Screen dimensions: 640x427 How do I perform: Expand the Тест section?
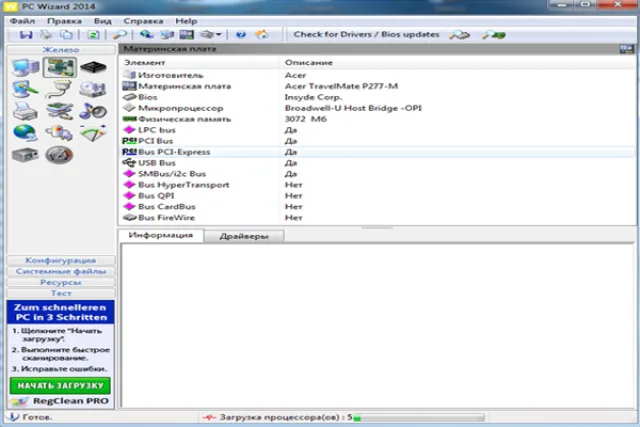pyautogui.click(x=61, y=293)
